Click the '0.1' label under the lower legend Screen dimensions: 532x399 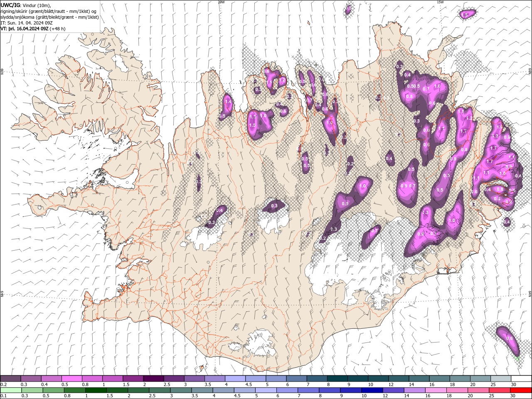pyautogui.click(x=3, y=396)
